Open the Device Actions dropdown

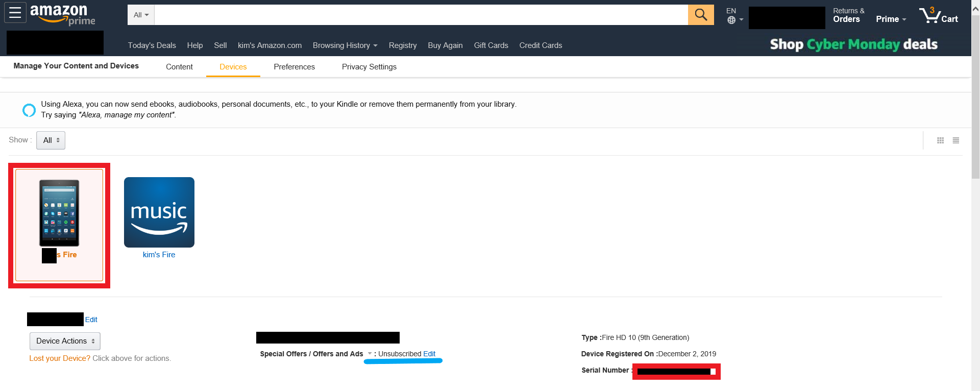[65, 341]
